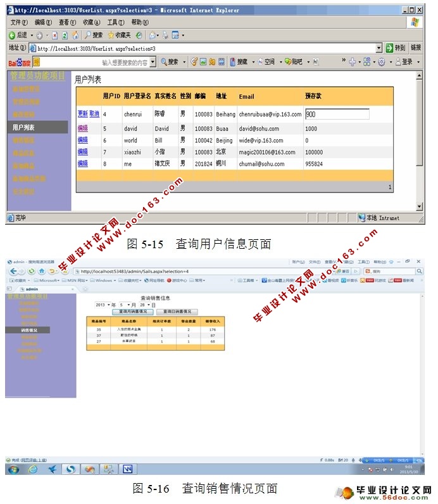
Task: Open the Baidu search box dropdown arrow
Action: click(x=153, y=62)
